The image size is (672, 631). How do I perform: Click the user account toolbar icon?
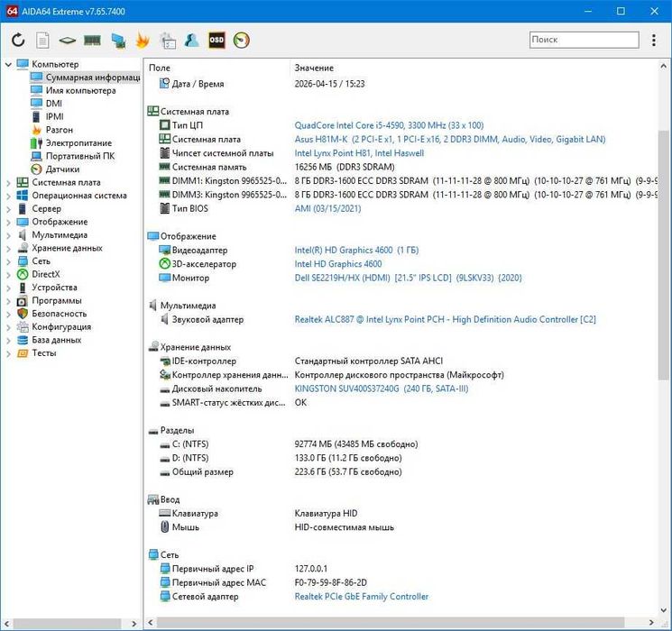pos(191,40)
